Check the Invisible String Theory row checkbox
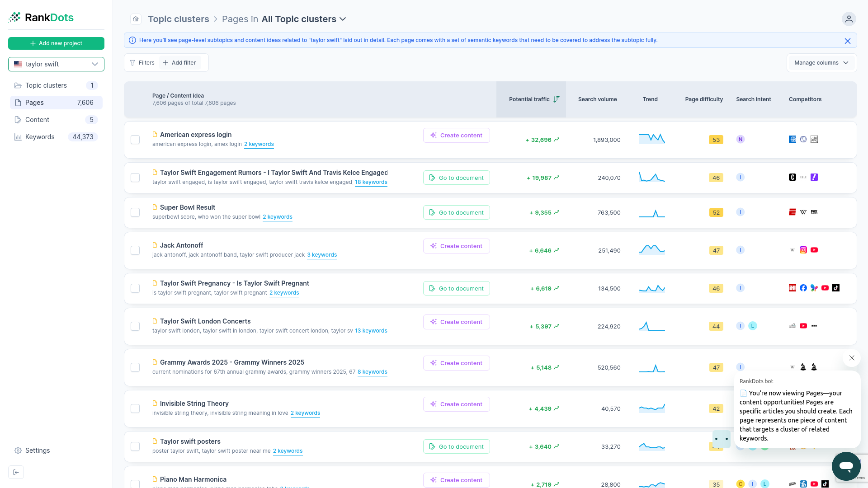This screenshot has height=488, width=868. pyautogui.click(x=135, y=408)
